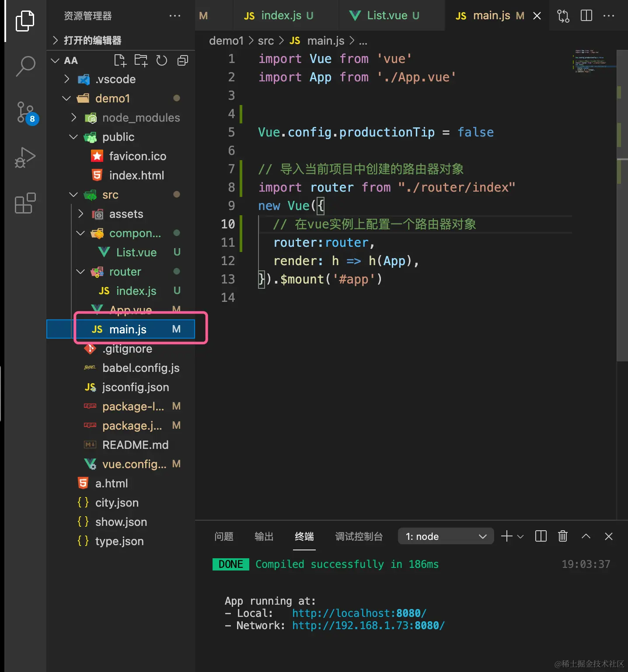Screen dimensions: 628x672
Task: Open README.md from the explorer
Action: tap(121, 445)
